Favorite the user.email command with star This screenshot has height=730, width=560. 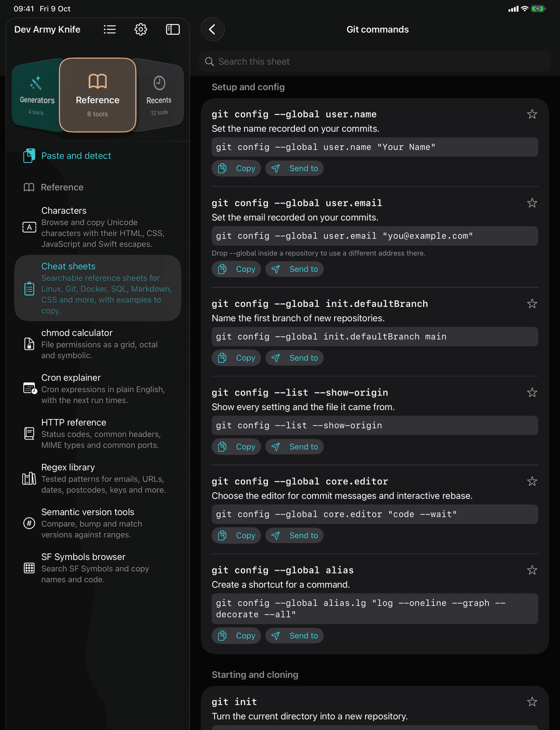coord(532,203)
